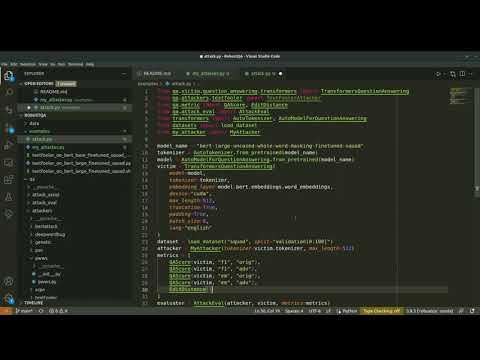Switch to the my_attacker.py tab
This screenshot has width=480, height=360.
[x=210, y=74]
